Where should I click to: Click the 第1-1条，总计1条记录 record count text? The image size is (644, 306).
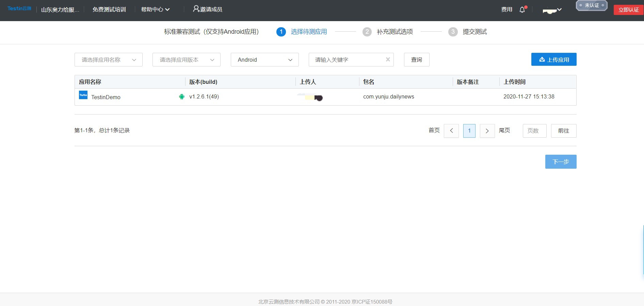pos(102,131)
